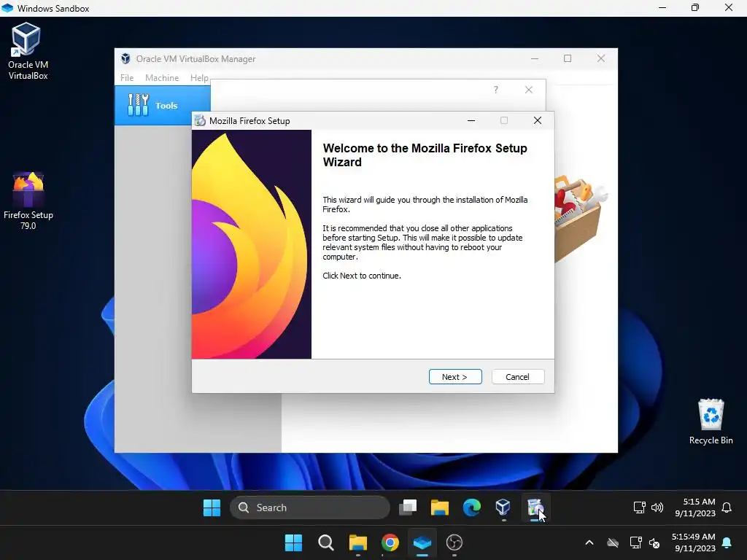747x560 pixels.
Task: Open OBS Studio in host taskbar
Action: coord(454,542)
